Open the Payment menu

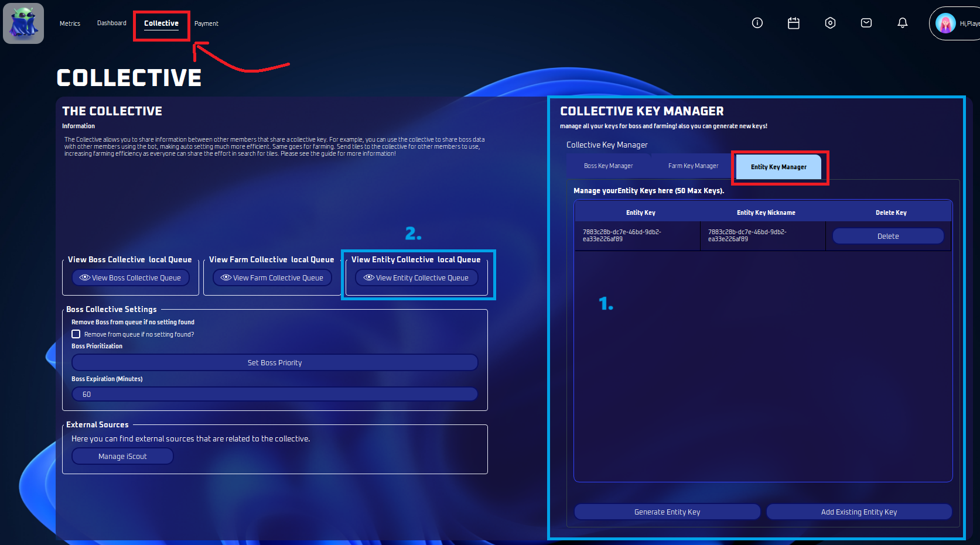coord(206,23)
